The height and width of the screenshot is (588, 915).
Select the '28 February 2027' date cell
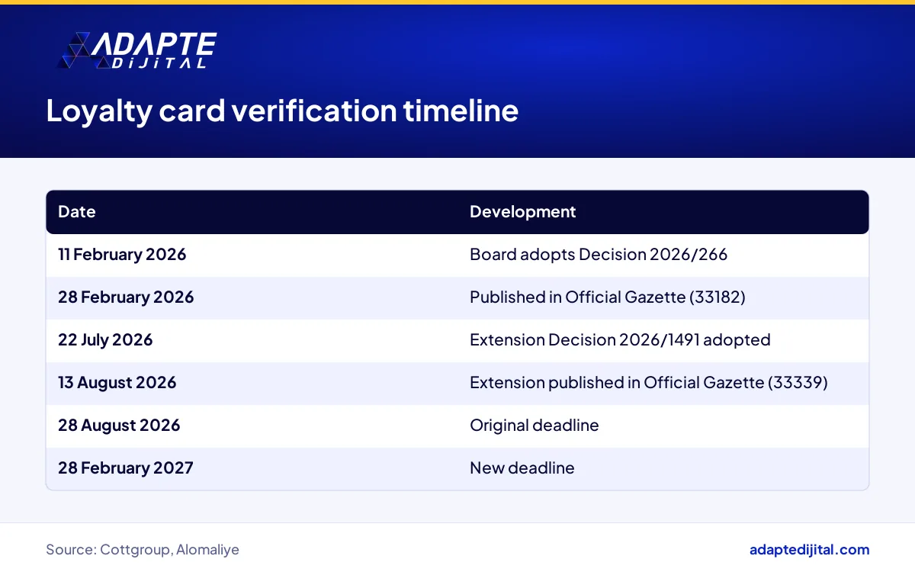click(x=126, y=468)
